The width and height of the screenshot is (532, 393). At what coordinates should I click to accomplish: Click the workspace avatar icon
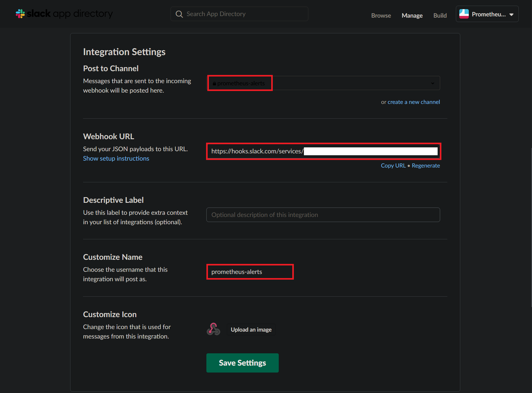[464, 14]
